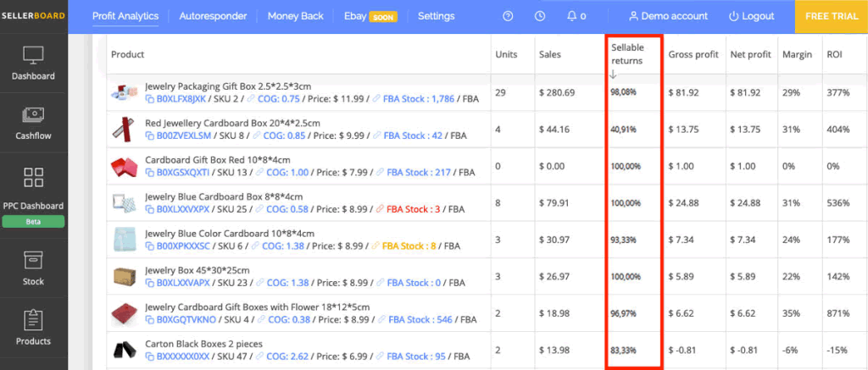Open ASIN link B0XLXXVXPX

[183, 209]
